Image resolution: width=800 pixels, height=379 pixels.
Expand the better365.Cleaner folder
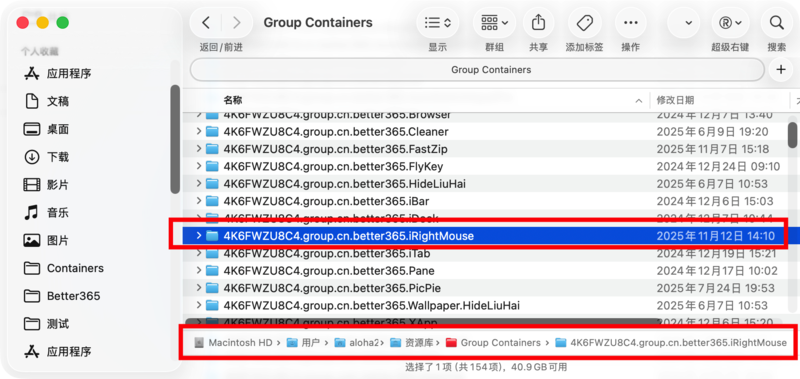[x=199, y=132]
